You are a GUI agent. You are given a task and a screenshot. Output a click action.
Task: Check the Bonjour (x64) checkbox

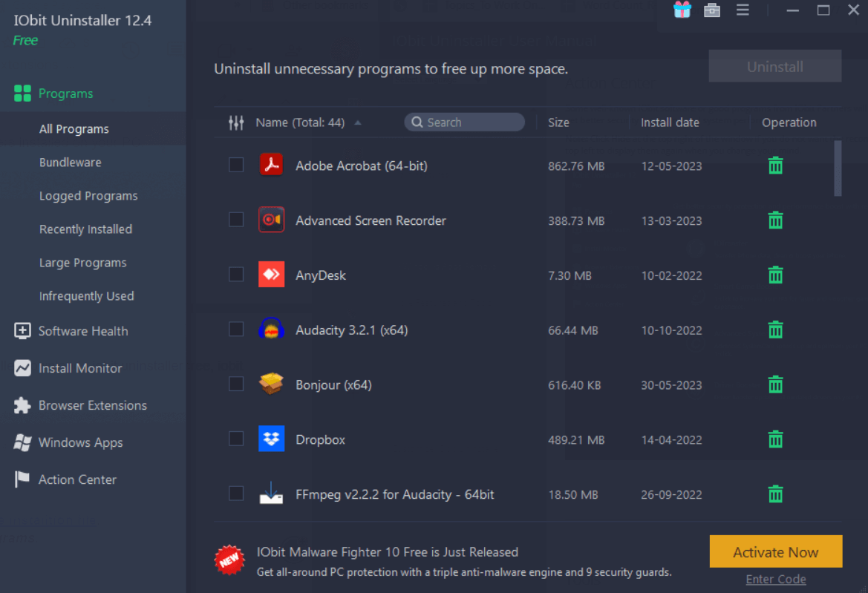pyautogui.click(x=236, y=384)
